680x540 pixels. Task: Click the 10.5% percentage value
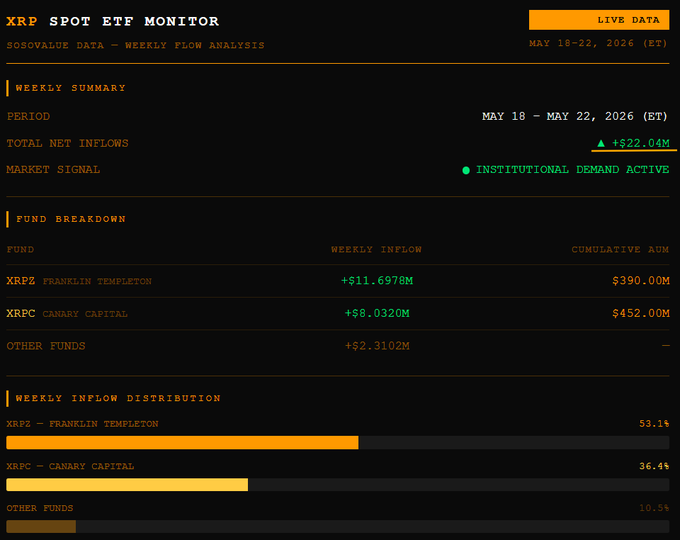pos(654,508)
